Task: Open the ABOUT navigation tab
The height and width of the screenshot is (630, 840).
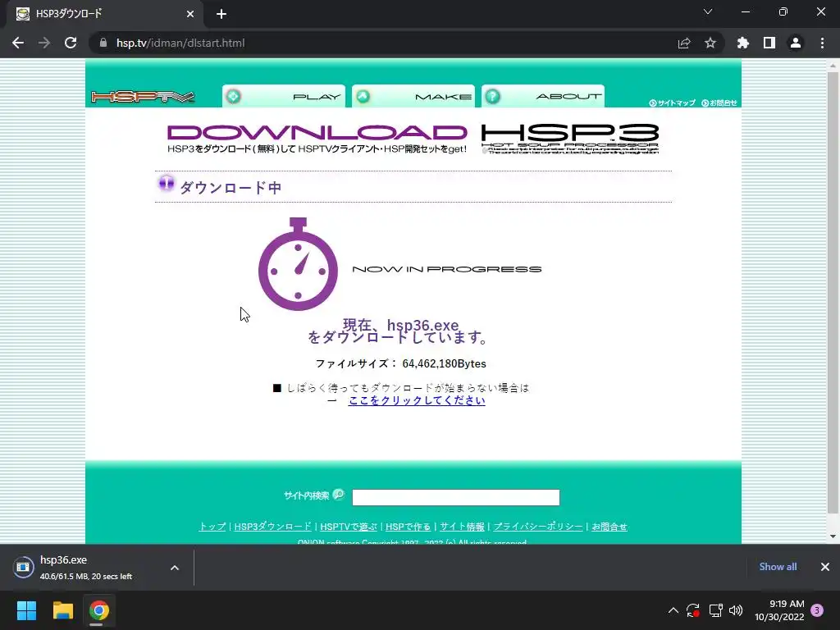Action: 543,97
